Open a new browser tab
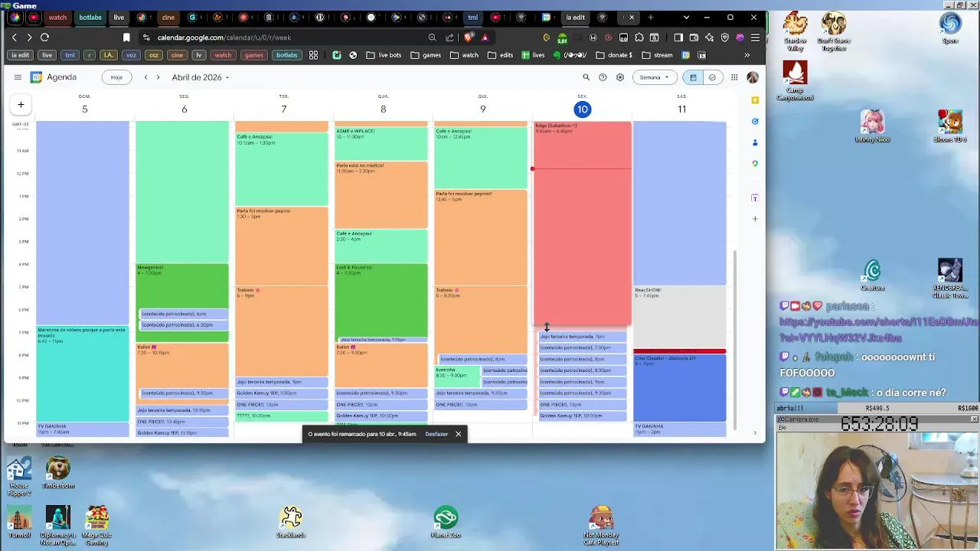 pos(650,17)
